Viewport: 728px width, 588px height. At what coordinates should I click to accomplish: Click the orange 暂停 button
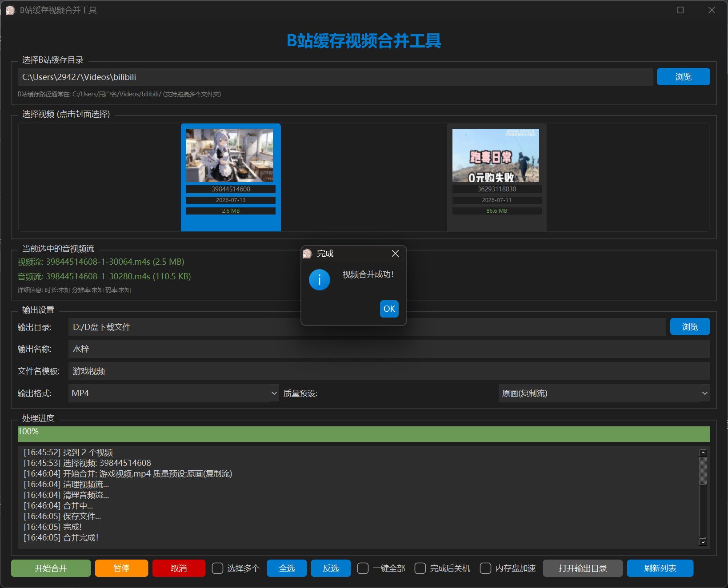(121, 568)
